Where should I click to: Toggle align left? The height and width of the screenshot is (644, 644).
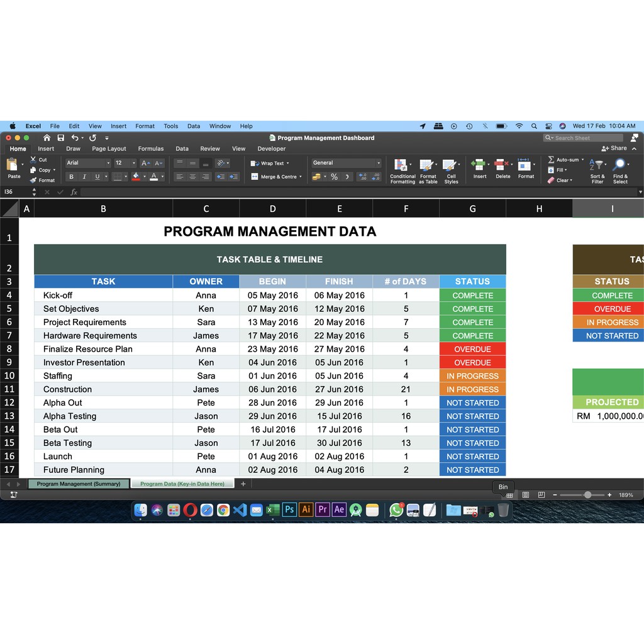tap(179, 177)
